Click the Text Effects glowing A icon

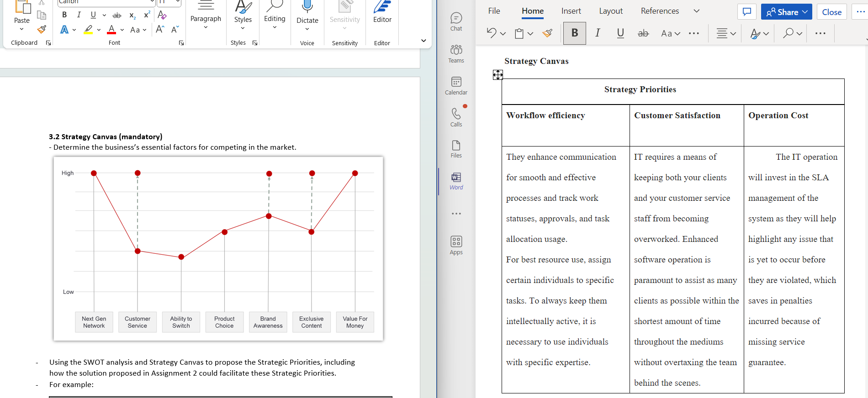tap(64, 30)
